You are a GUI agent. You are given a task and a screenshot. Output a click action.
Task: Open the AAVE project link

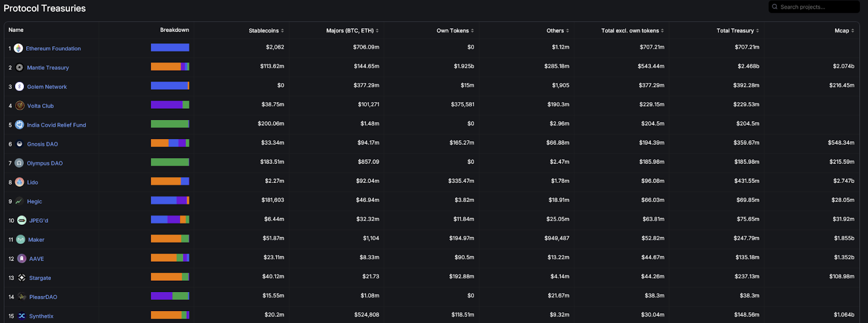(x=36, y=258)
